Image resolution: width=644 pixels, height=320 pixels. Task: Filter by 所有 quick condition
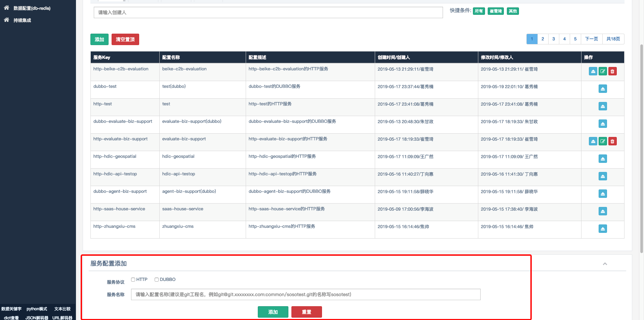[x=479, y=11]
